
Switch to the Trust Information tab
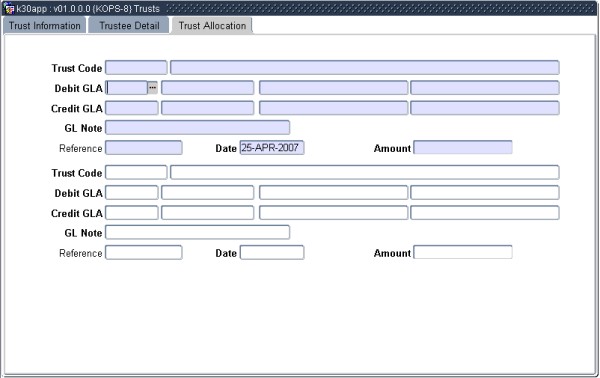pyautogui.click(x=45, y=26)
